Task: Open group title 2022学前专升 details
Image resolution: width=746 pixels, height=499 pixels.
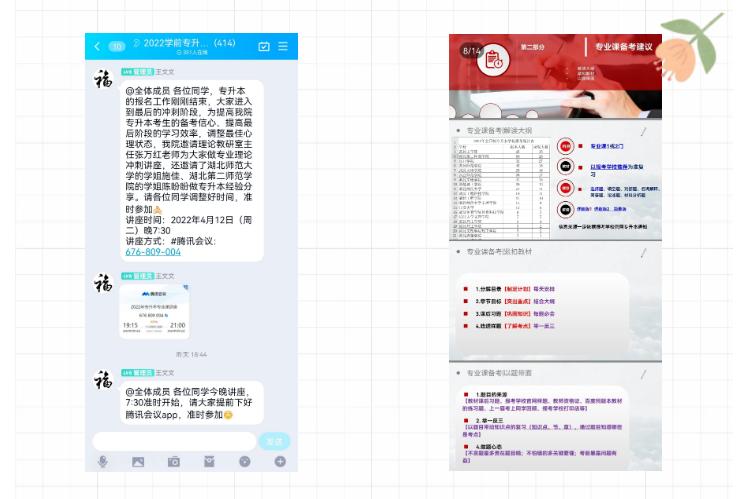Action: (190, 44)
